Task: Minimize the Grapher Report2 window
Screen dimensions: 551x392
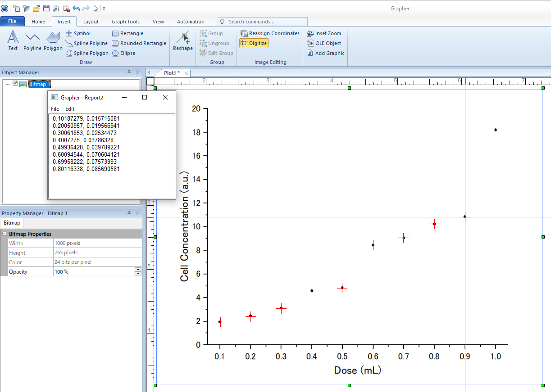Action: [x=124, y=97]
